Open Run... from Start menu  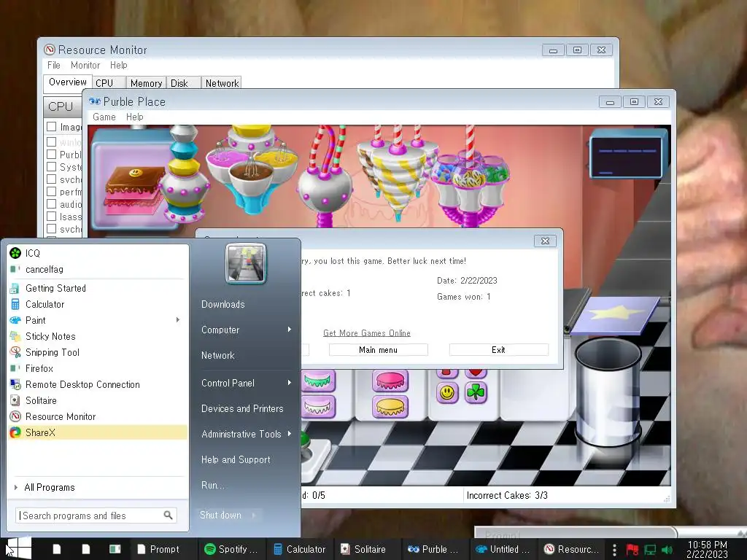pos(212,485)
